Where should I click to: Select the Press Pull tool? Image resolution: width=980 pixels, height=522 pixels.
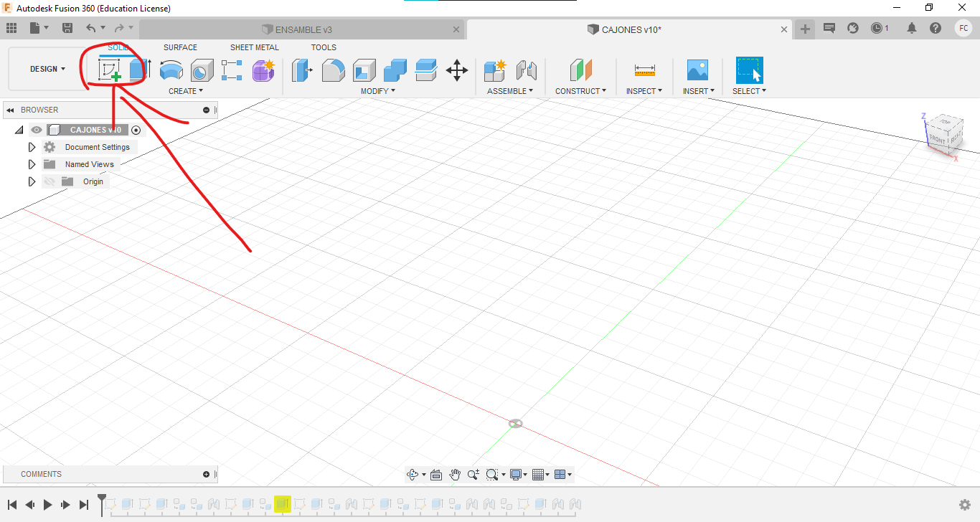click(302, 70)
